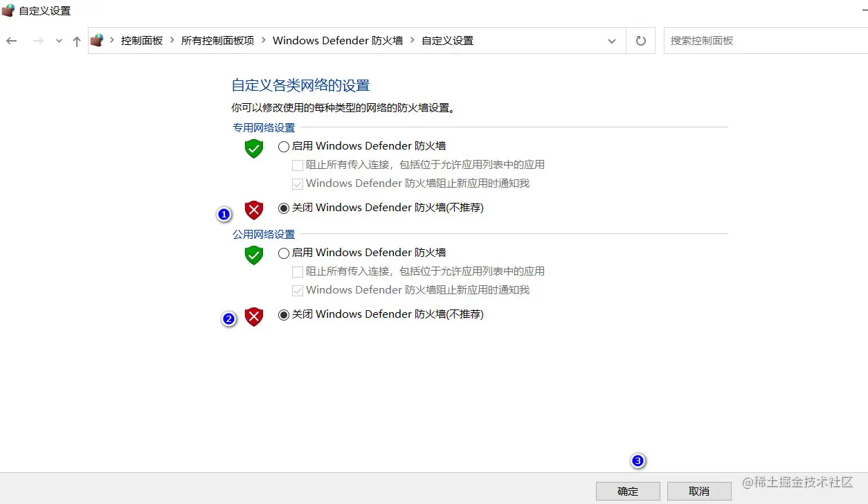Click the 专用网络设置 section label

[264, 127]
